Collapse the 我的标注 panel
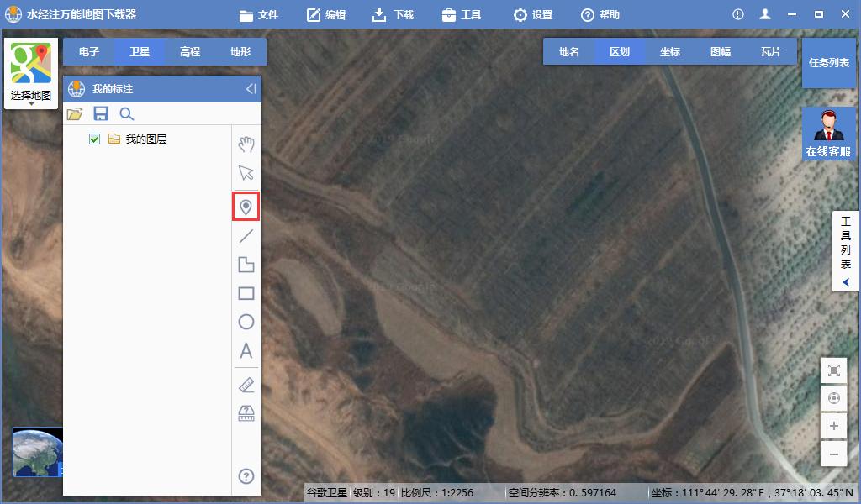This screenshot has width=861, height=504. coord(251,89)
